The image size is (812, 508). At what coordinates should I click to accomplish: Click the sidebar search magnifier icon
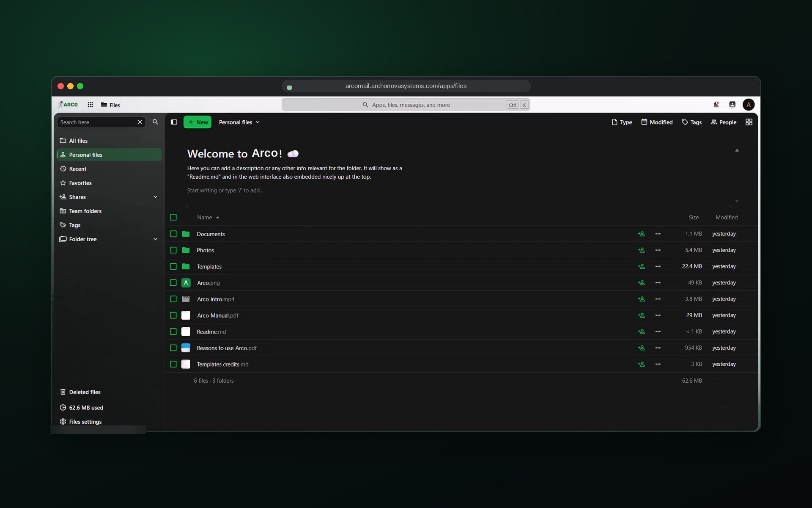click(155, 122)
